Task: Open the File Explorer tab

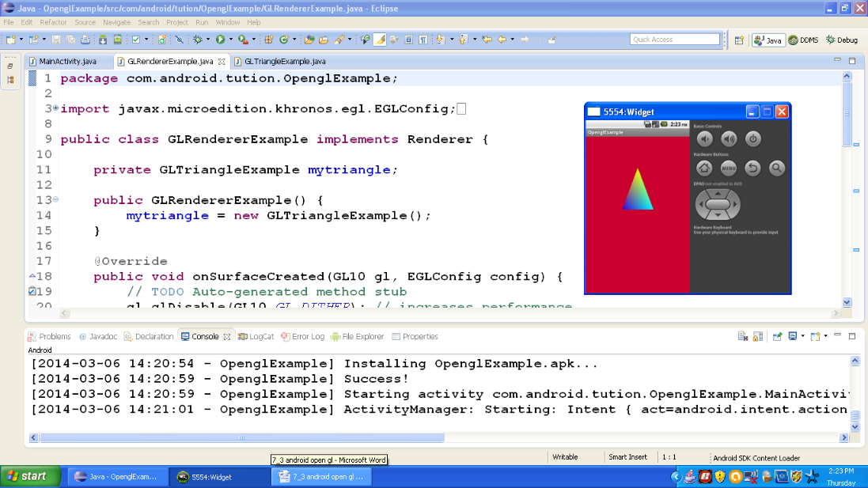Action: point(357,336)
